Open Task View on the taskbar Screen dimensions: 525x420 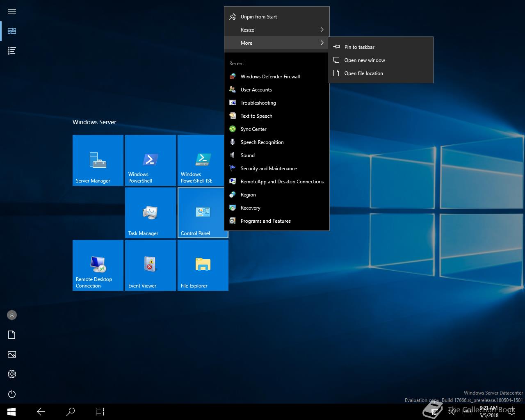coord(100,412)
